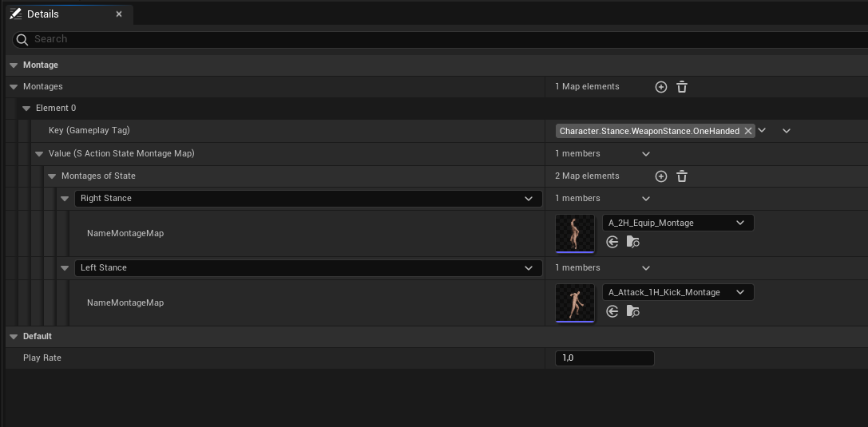Add element to Montages of State map
868x427 pixels.
pos(660,176)
